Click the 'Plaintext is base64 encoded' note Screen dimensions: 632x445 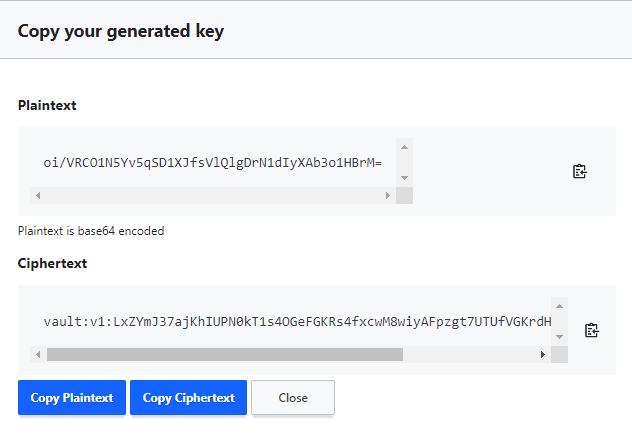point(91,231)
